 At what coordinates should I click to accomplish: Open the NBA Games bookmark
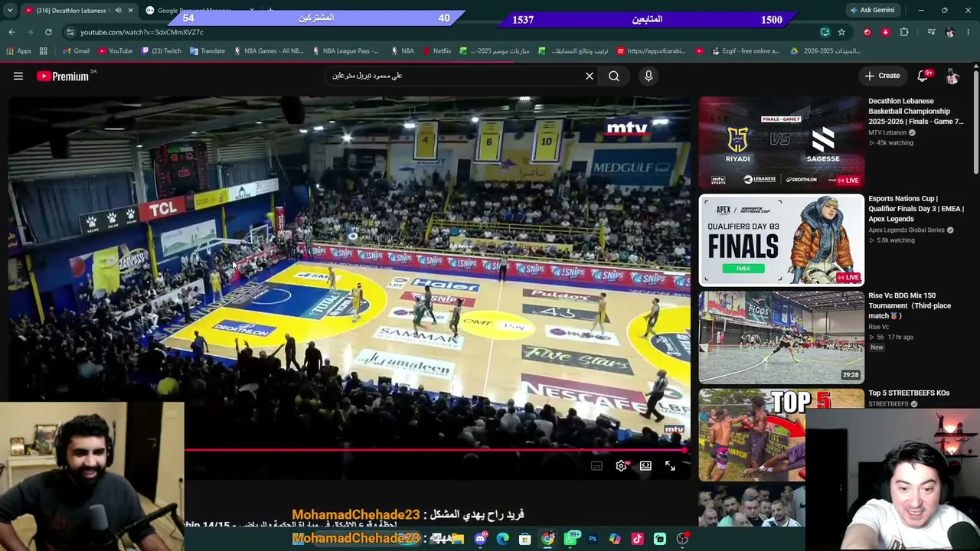pos(268,51)
